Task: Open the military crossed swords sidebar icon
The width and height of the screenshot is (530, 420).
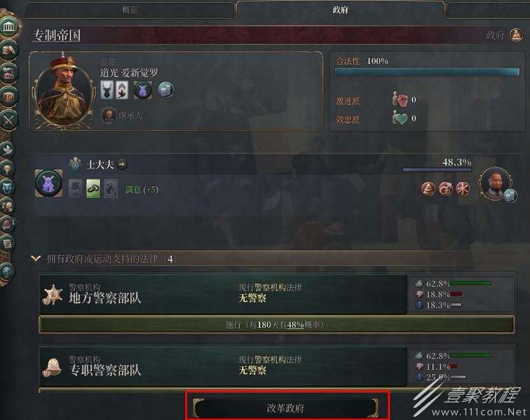Action: tap(9, 119)
